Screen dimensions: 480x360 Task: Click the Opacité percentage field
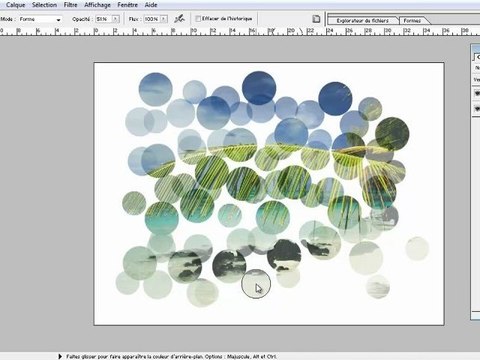tap(104, 19)
